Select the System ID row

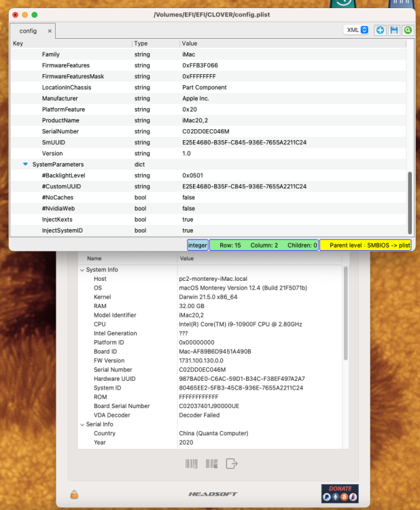click(x=210, y=388)
